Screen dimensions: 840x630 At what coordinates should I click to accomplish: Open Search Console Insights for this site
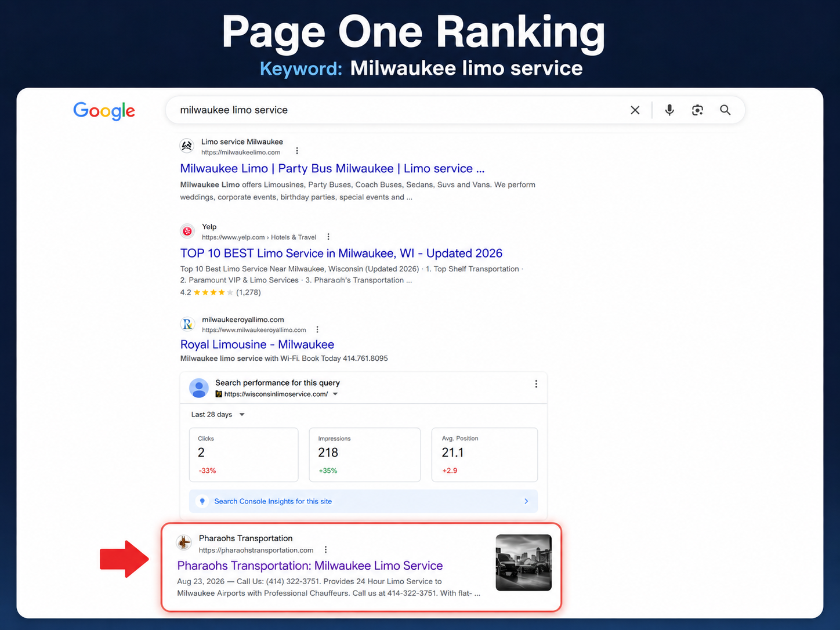point(363,501)
